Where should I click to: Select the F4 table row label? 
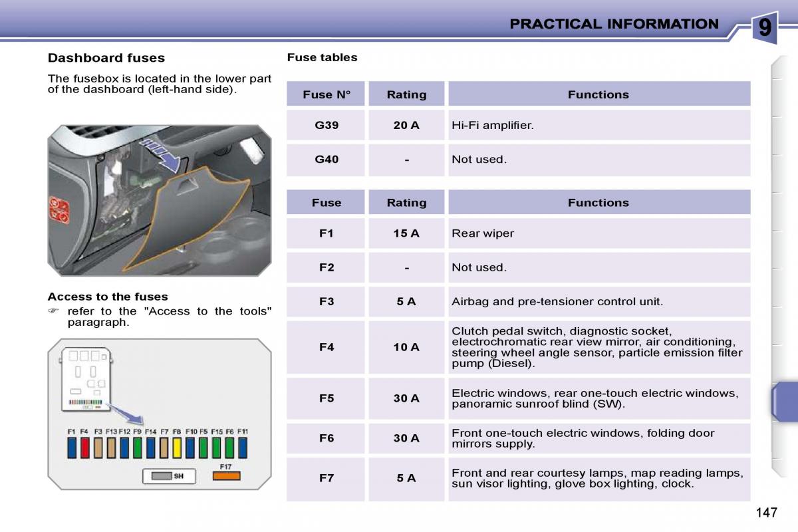pyautogui.click(x=326, y=347)
